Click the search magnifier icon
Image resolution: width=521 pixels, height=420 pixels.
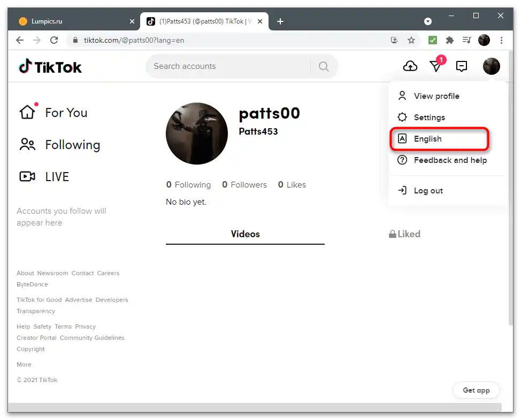[324, 67]
